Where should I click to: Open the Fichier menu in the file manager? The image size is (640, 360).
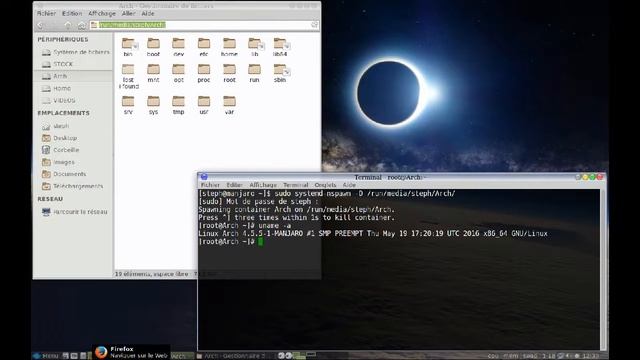click(x=46, y=13)
